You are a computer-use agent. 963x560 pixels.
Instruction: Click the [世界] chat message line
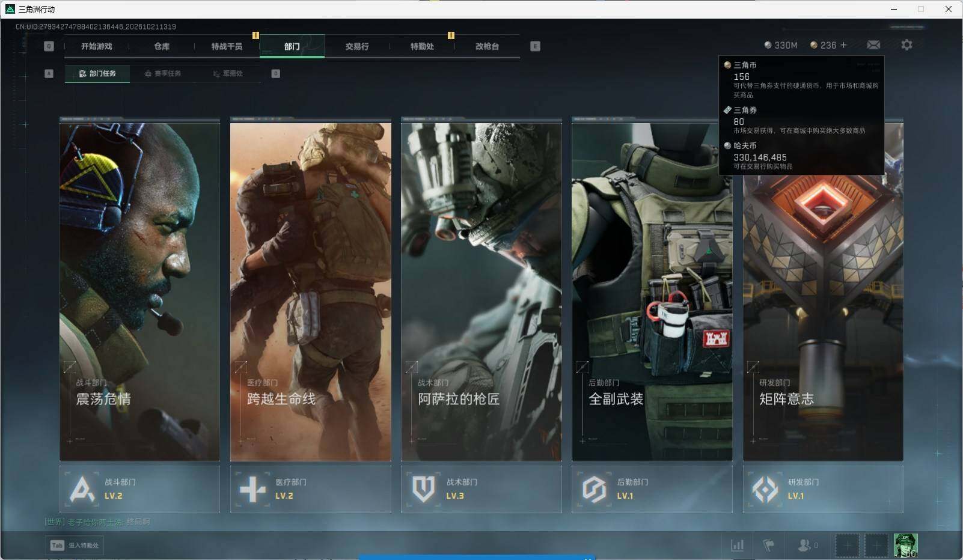pyautogui.click(x=97, y=522)
